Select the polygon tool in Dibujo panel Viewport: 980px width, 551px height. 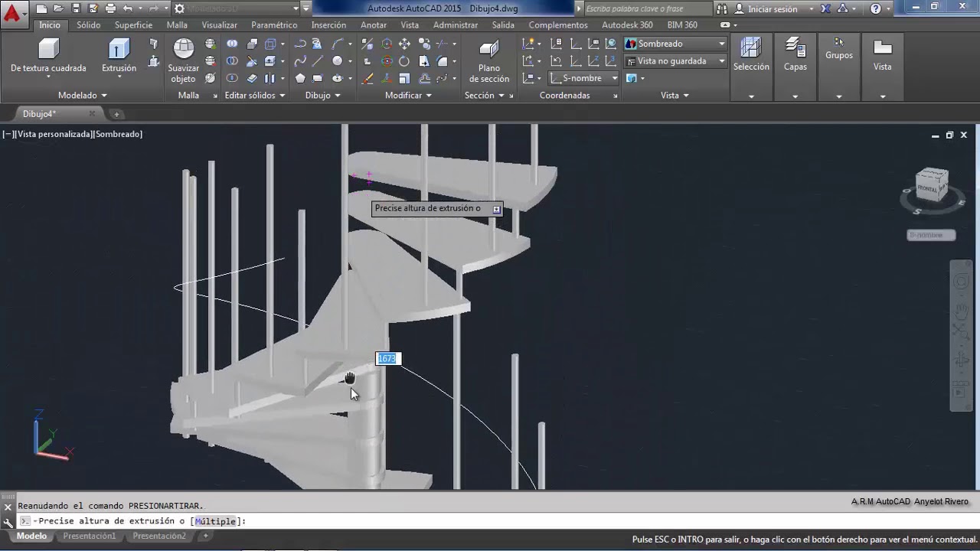point(300,78)
